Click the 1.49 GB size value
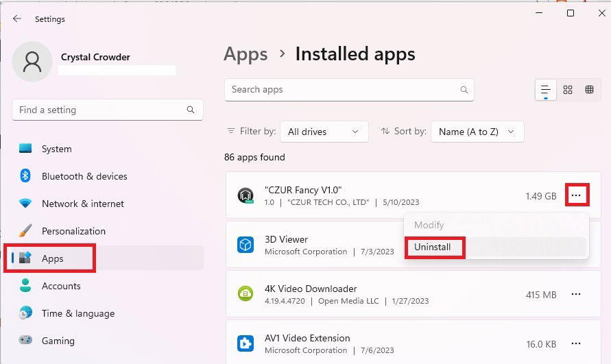 (541, 196)
